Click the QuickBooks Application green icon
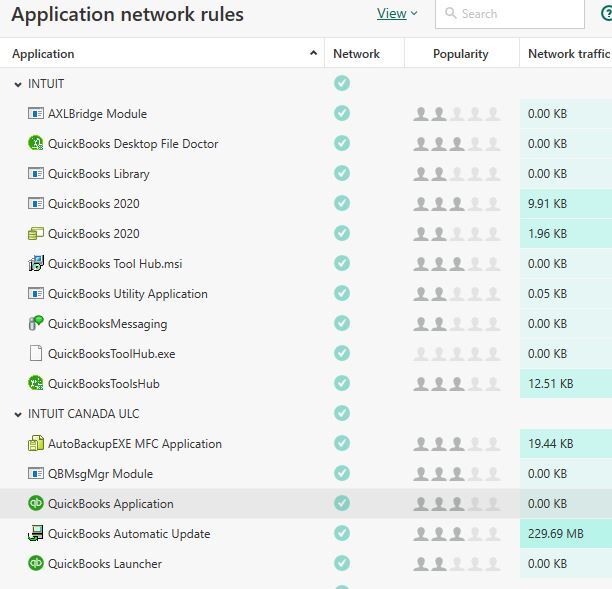Image resolution: width=612 pixels, height=589 pixels. coord(36,504)
